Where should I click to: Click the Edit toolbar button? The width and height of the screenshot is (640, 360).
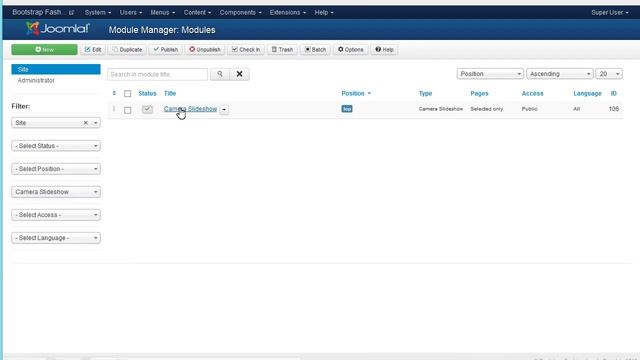(x=93, y=49)
